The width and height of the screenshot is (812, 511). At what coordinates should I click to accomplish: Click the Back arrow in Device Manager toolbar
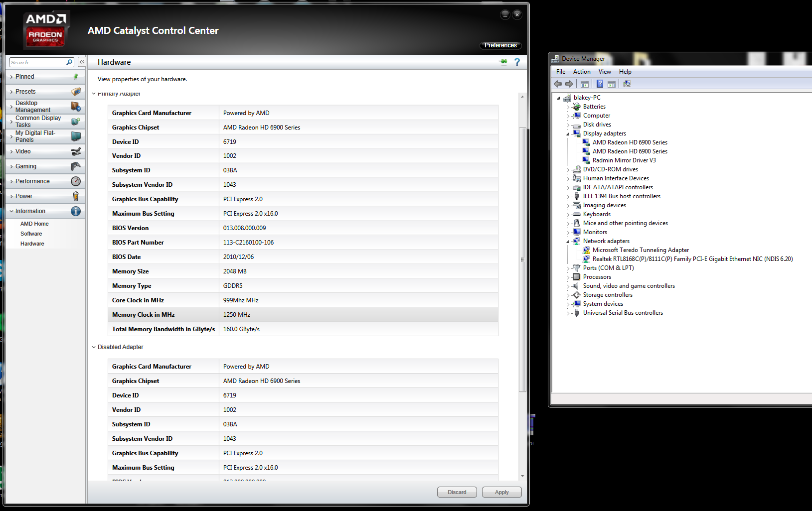tap(558, 84)
